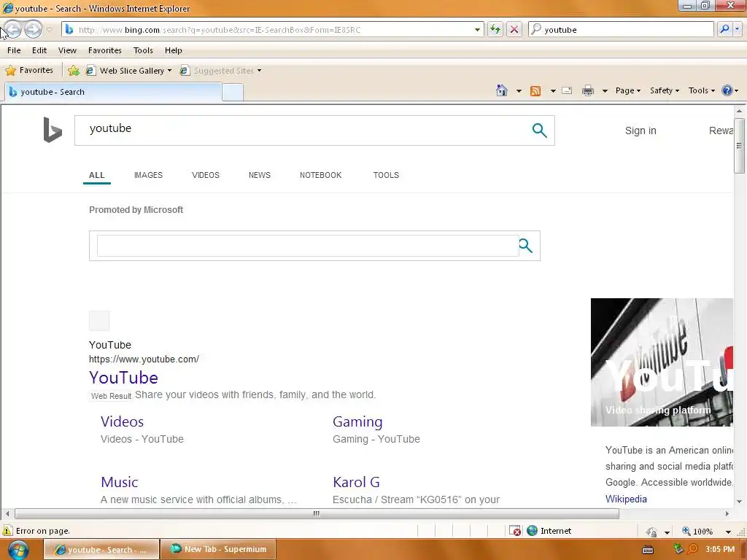Open the Wikipedia source link
Screen dimensions: 747x560
[626, 499]
